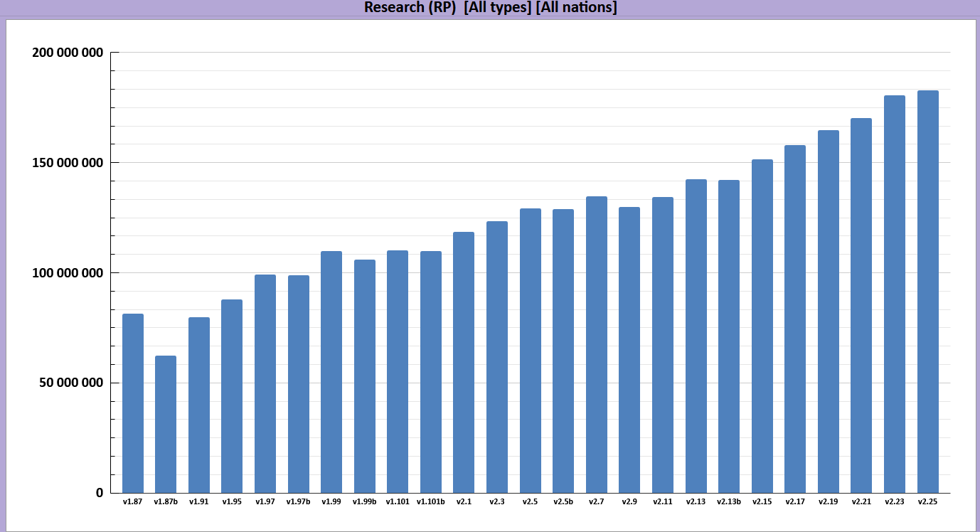Image resolution: width=980 pixels, height=532 pixels.
Task: Select the '50 000 000' y-axis label
Action: (x=72, y=383)
